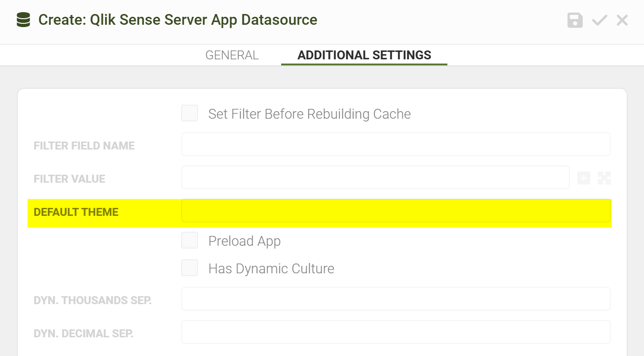Close the datasource dialog with X
644x356 pixels.
(622, 21)
